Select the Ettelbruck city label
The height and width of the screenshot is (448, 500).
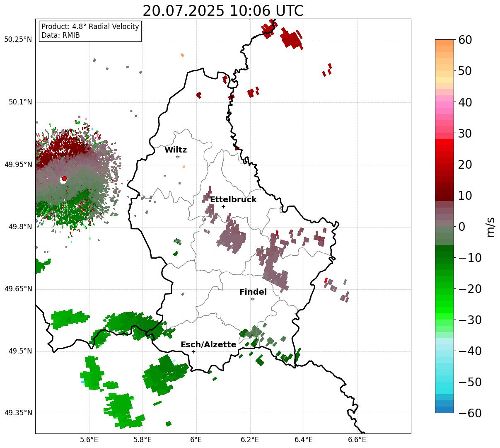233,199
